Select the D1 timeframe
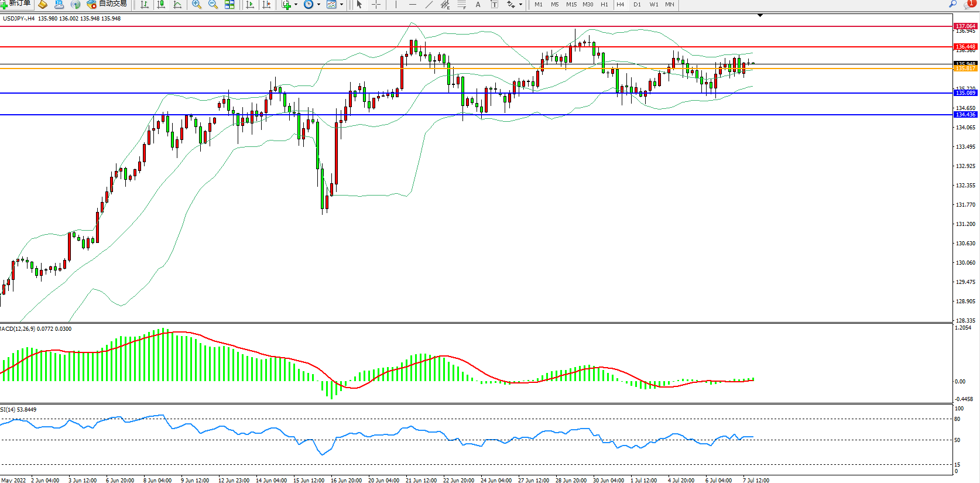 (x=637, y=5)
